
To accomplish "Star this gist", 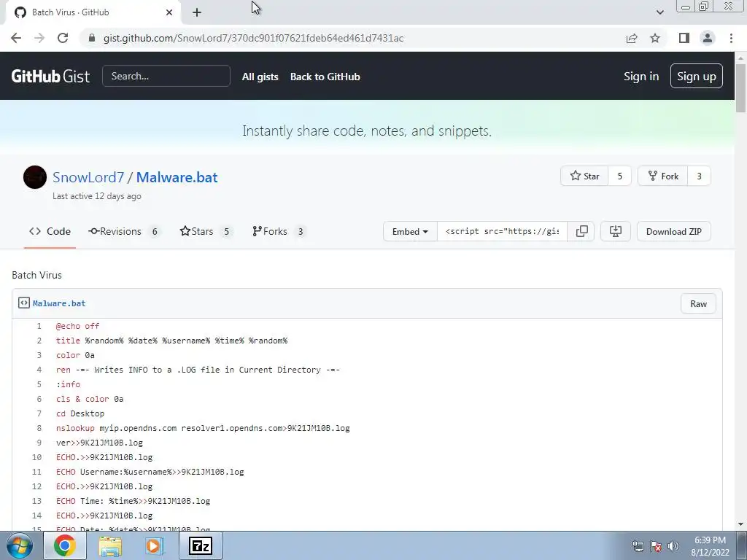I will (x=584, y=176).
